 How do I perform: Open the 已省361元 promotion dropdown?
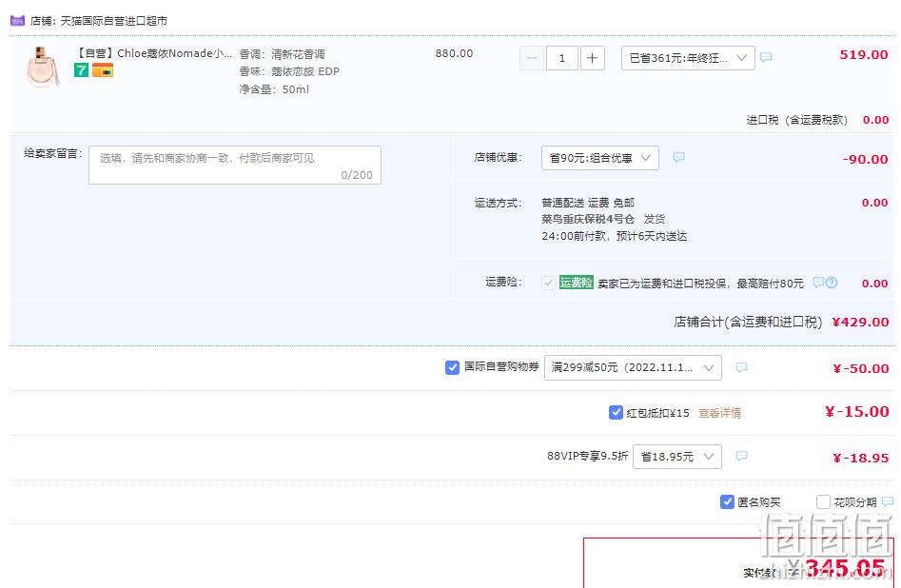pyautogui.click(x=688, y=58)
